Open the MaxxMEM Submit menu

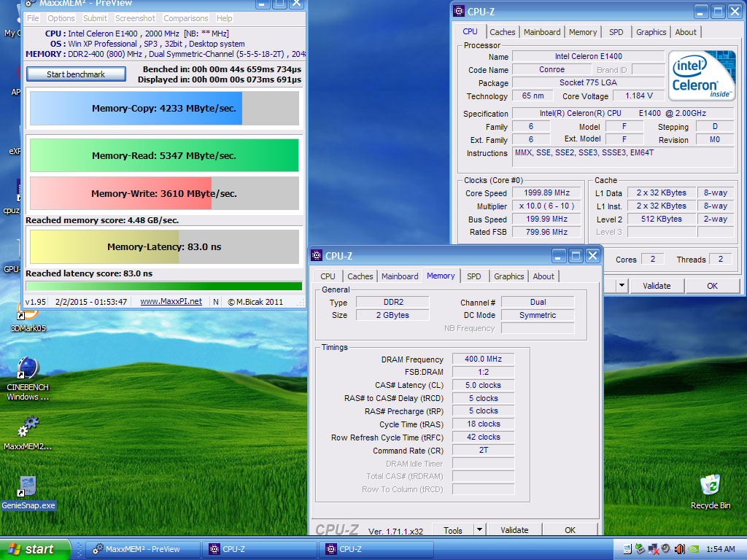96,18
